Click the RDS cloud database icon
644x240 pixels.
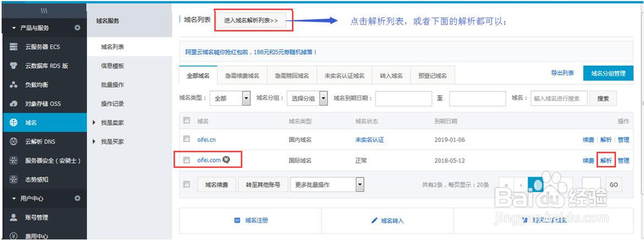pyautogui.click(x=14, y=66)
